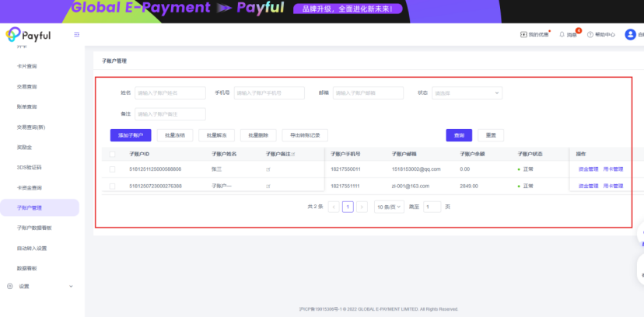Edit remark for sub-account 张三
The width and height of the screenshot is (644, 317).
tap(268, 169)
